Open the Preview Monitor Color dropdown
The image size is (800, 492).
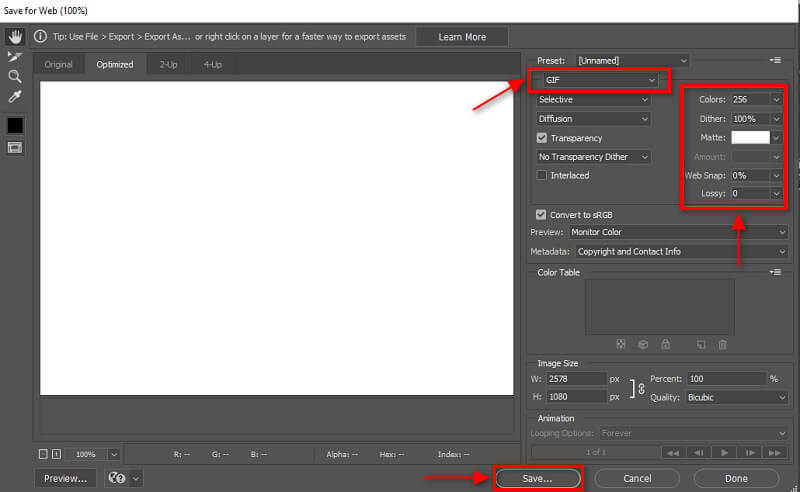(679, 232)
